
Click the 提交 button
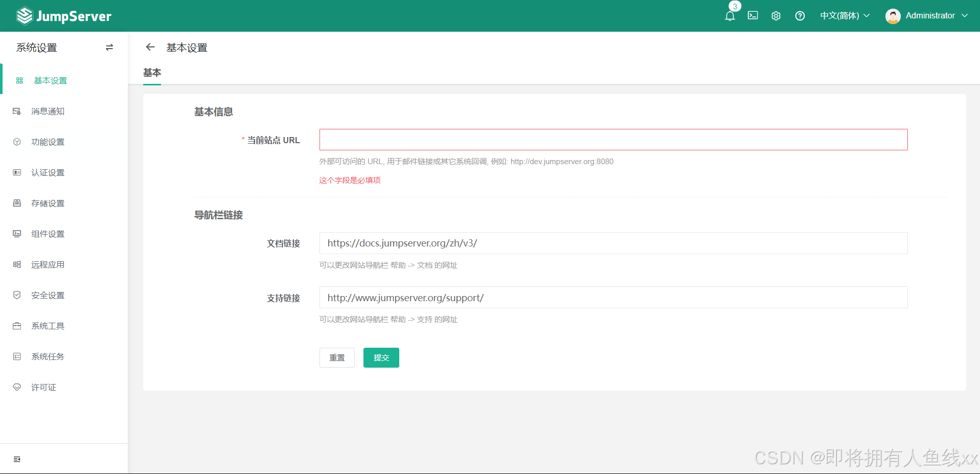pos(381,357)
